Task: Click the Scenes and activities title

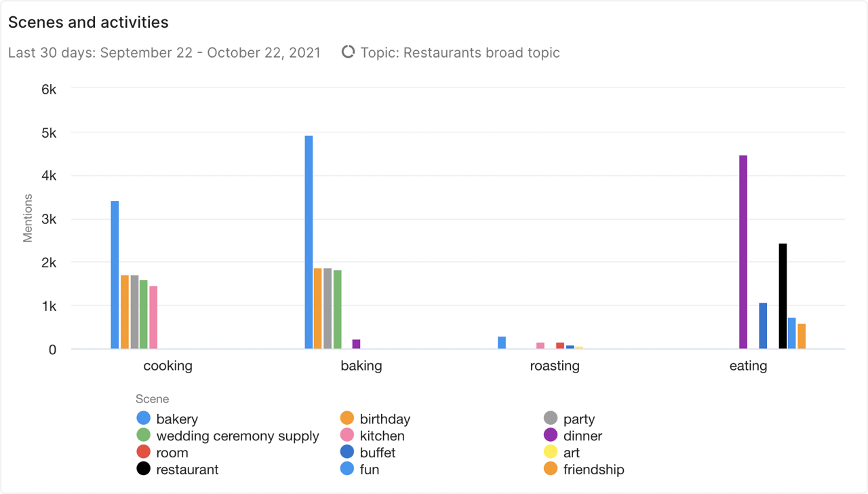Action: (88, 22)
